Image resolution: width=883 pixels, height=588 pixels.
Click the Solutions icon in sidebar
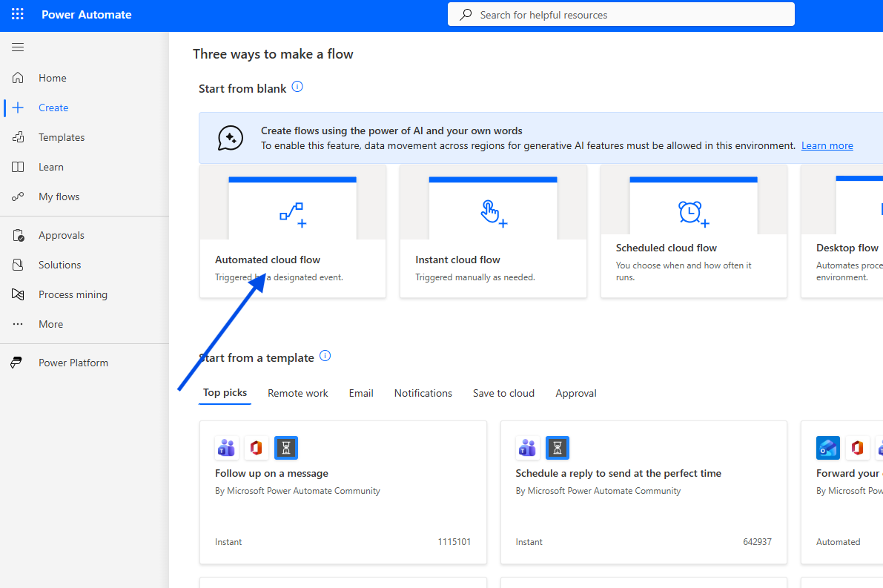coord(18,265)
